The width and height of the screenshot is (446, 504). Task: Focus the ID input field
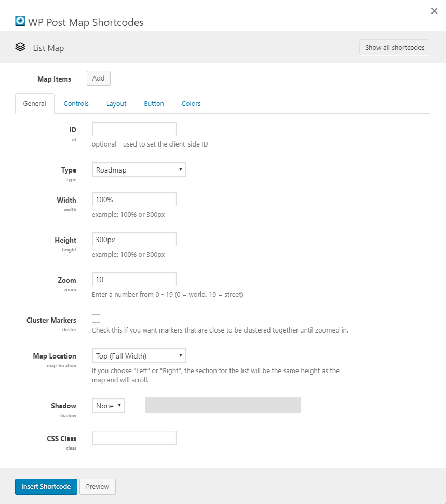134,129
